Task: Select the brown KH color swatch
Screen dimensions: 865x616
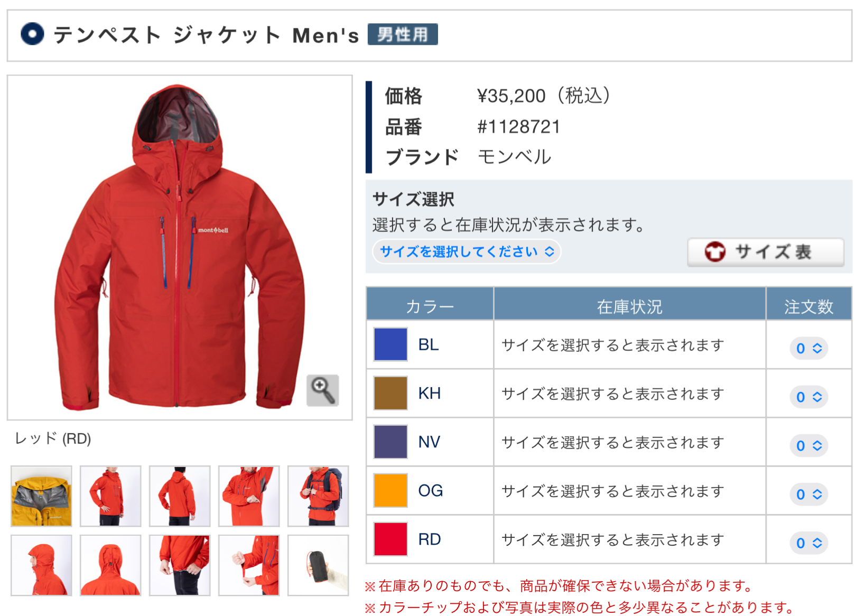Action: (x=390, y=393)
